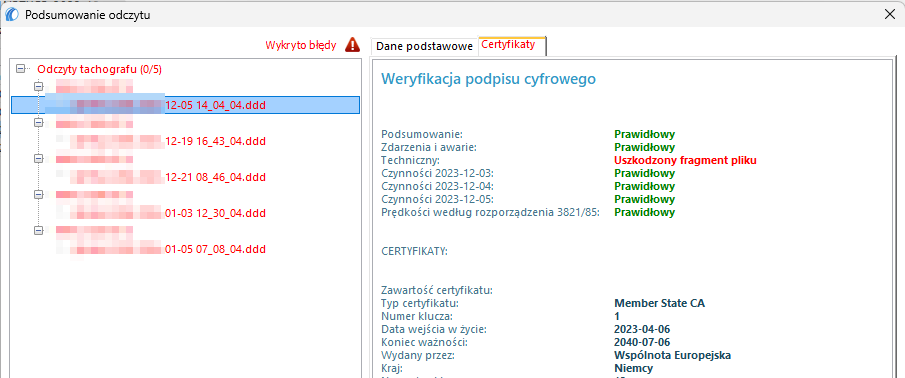Image resolution: width=905 pixels, height=378 pixels.
Task: Select file ending 01-03 12_30_04.ddd
Action: (162, 214)
